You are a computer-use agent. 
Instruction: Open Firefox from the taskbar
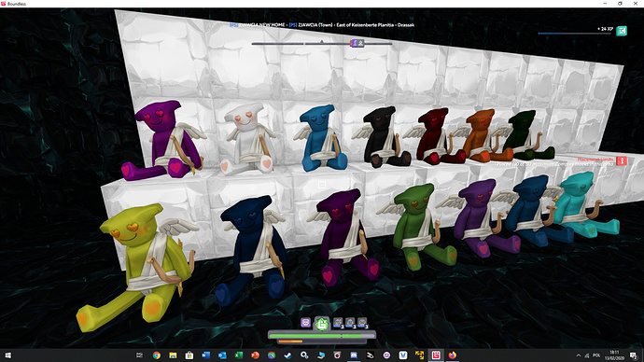click(x=452, y=355)
